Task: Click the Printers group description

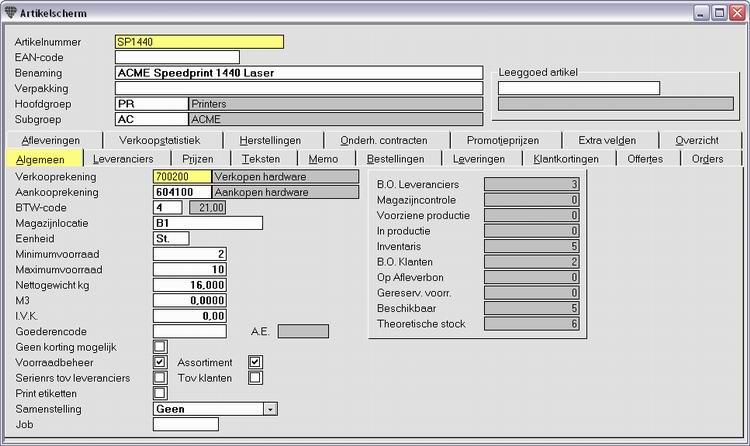Action: (x=336, y=104)
